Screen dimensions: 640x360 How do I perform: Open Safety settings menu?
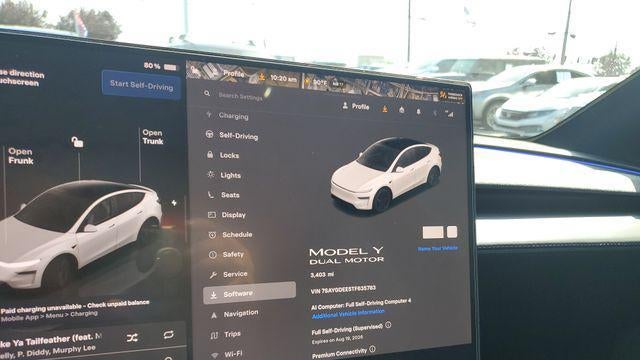coord(233,254)
